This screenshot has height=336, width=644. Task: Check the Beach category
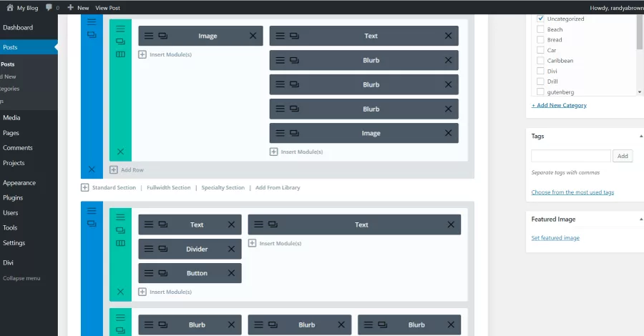point(540,29)
